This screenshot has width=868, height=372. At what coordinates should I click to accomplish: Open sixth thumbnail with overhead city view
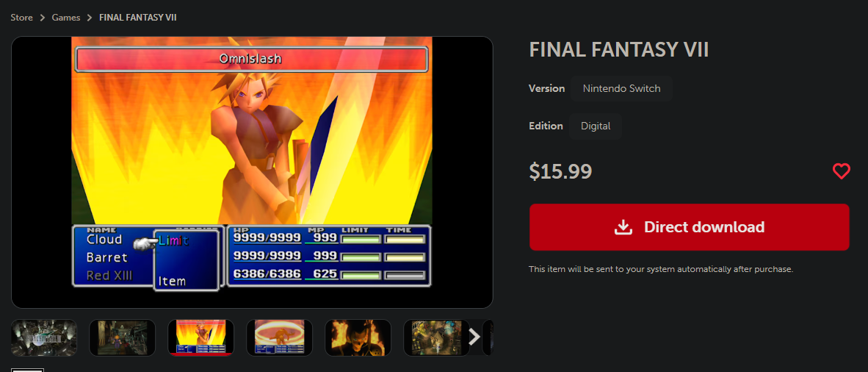[437, 337]
